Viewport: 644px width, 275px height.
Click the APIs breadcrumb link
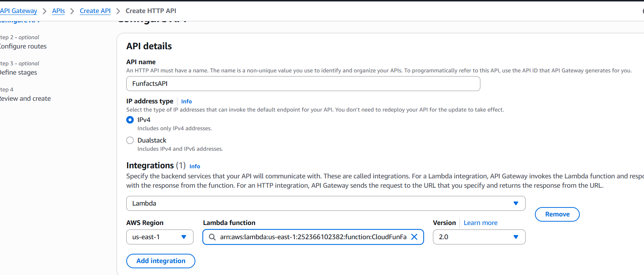(58, 11)
